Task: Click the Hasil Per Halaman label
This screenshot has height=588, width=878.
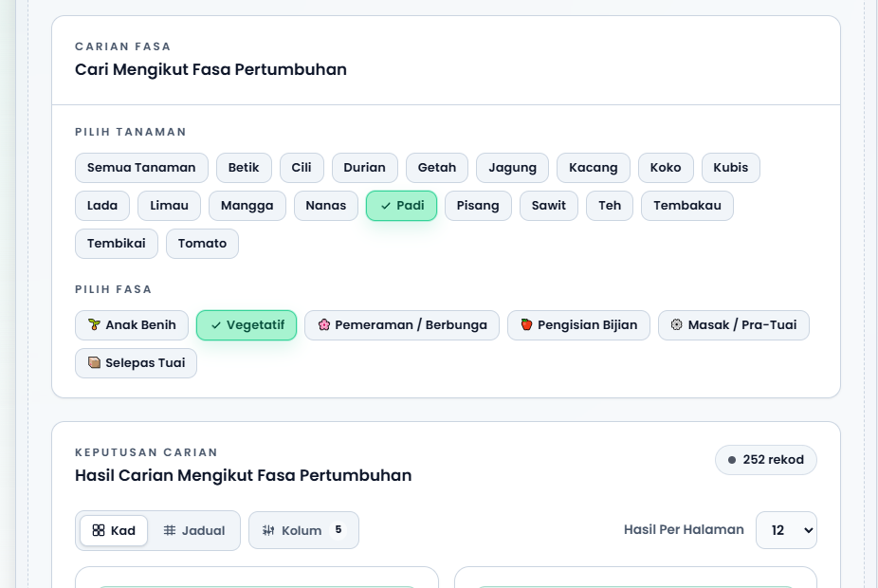Action: click(685, 530)
